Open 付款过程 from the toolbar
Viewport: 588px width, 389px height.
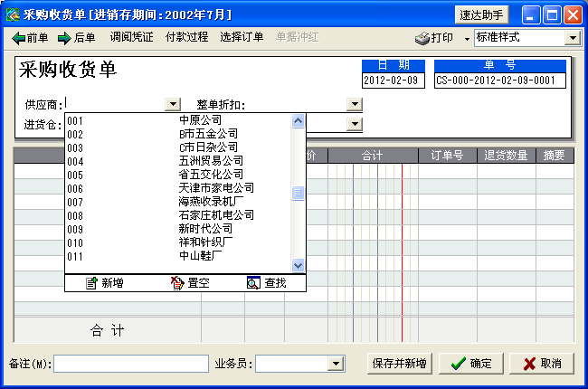coord(186,37)
